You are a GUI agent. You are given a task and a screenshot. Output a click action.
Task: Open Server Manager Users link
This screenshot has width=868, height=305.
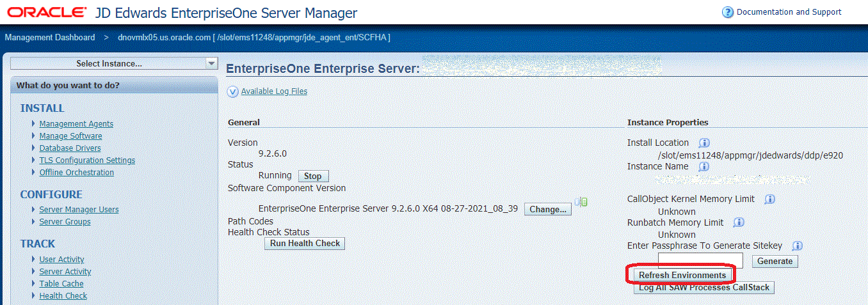pyautogui.click(x=79, y=210)
